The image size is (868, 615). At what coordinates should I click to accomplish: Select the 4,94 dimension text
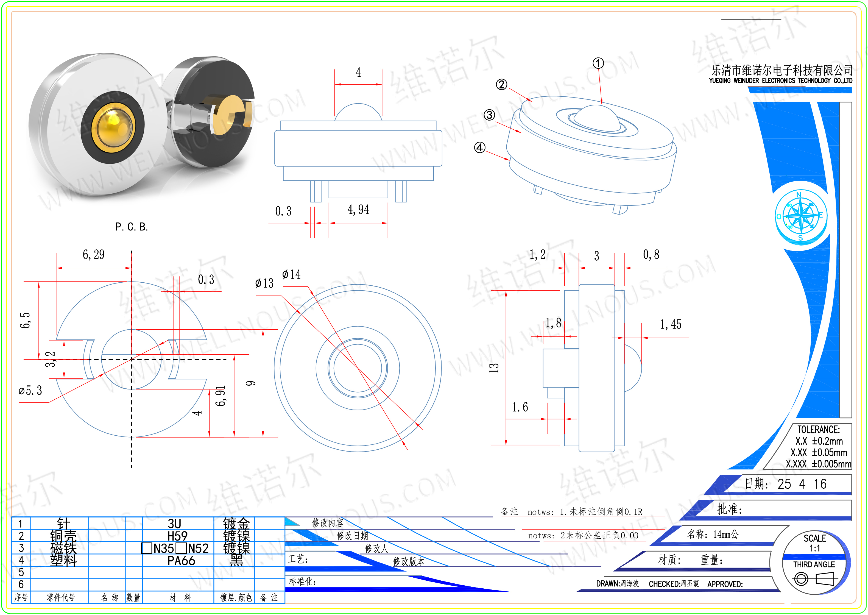(x=358, y=209)
